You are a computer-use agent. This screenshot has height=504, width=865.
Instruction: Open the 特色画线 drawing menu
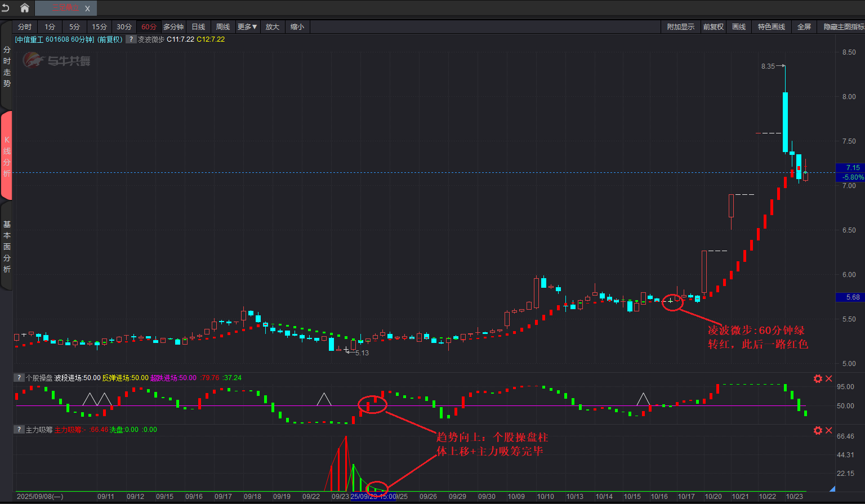point(771,27)
